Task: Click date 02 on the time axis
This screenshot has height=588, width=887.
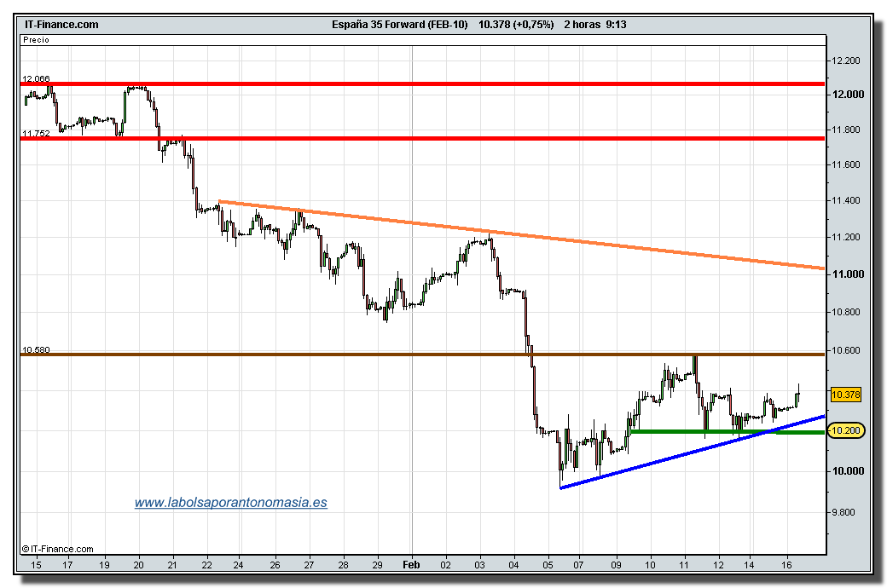Action: 446,564
